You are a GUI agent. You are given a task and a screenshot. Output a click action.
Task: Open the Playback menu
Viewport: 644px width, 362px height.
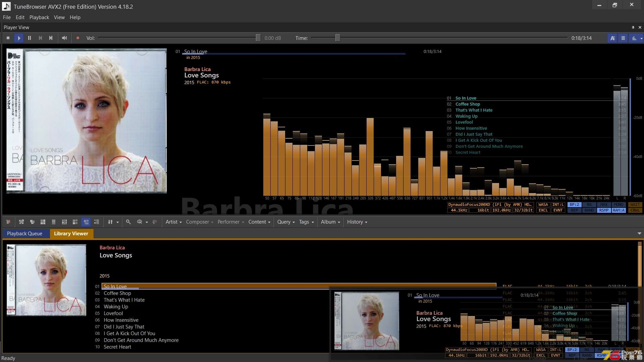click(39, 17)
